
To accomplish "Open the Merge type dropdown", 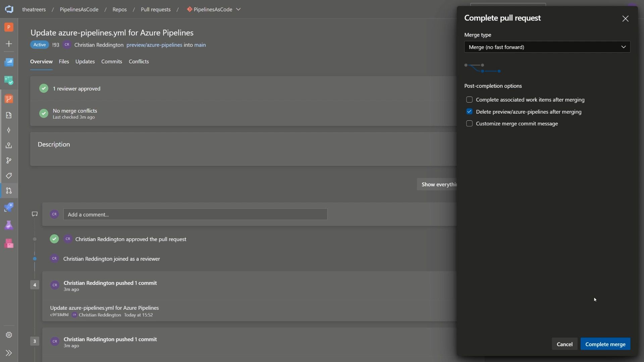I will (547, 47).
